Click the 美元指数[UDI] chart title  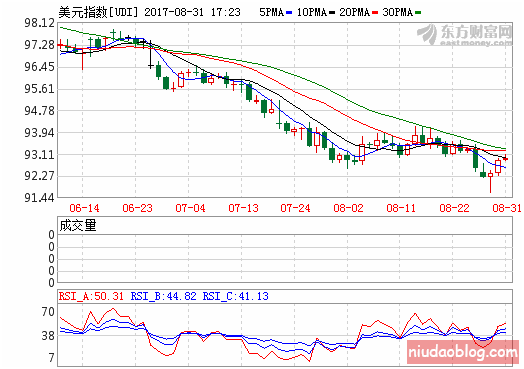[98, 12]
